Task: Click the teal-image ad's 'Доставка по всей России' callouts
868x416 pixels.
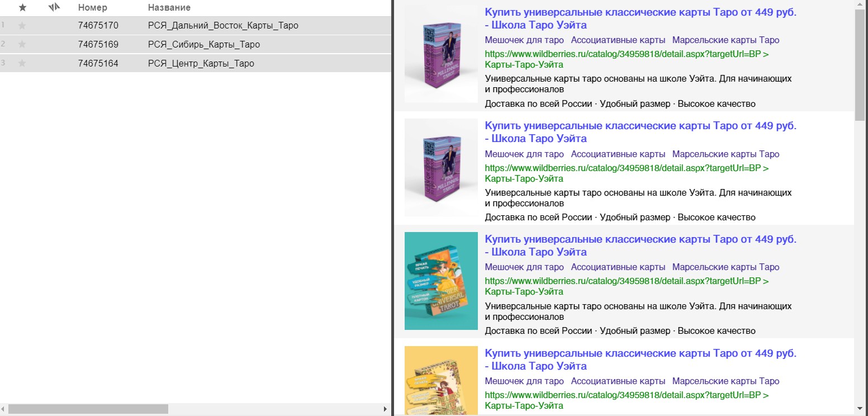Action: [620, 331]
